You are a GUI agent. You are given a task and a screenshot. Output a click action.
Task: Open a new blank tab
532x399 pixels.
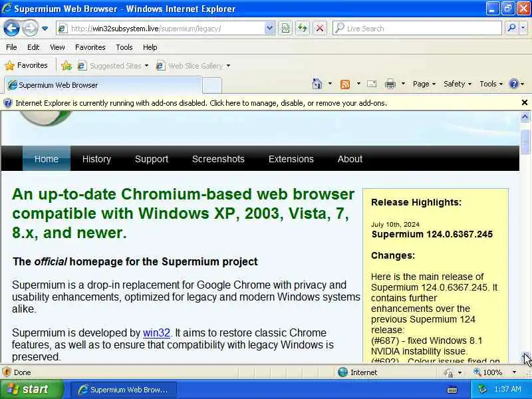[x=212, y=85]
